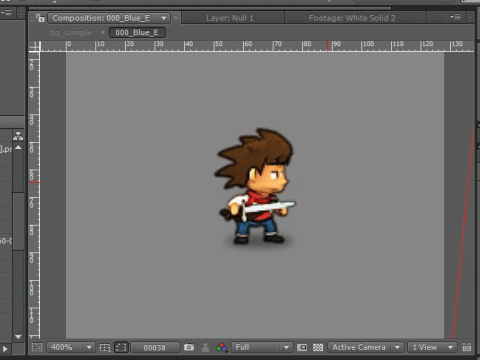Toggle the viewer lock icon
The image size is (480, 360).
point(40,18)
